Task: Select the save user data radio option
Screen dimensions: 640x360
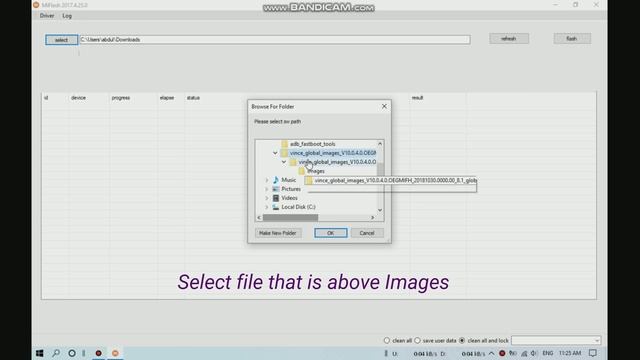Action: pos(417,340)
